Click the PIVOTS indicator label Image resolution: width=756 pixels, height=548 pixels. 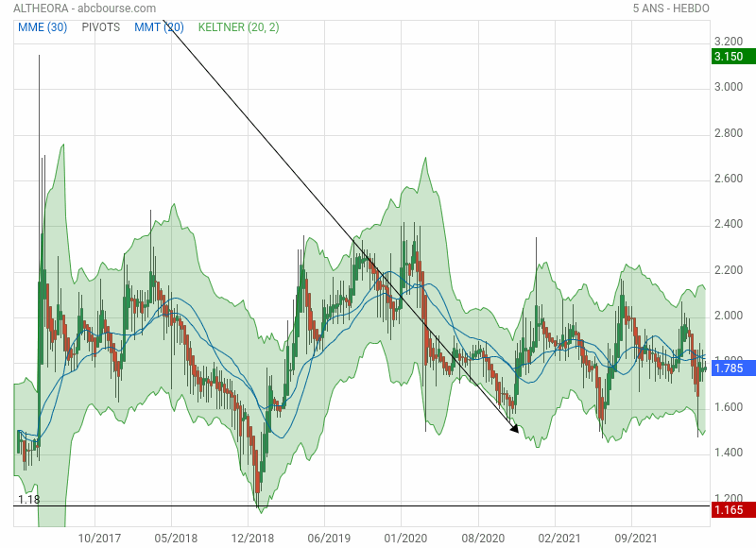tap(101, 27)
